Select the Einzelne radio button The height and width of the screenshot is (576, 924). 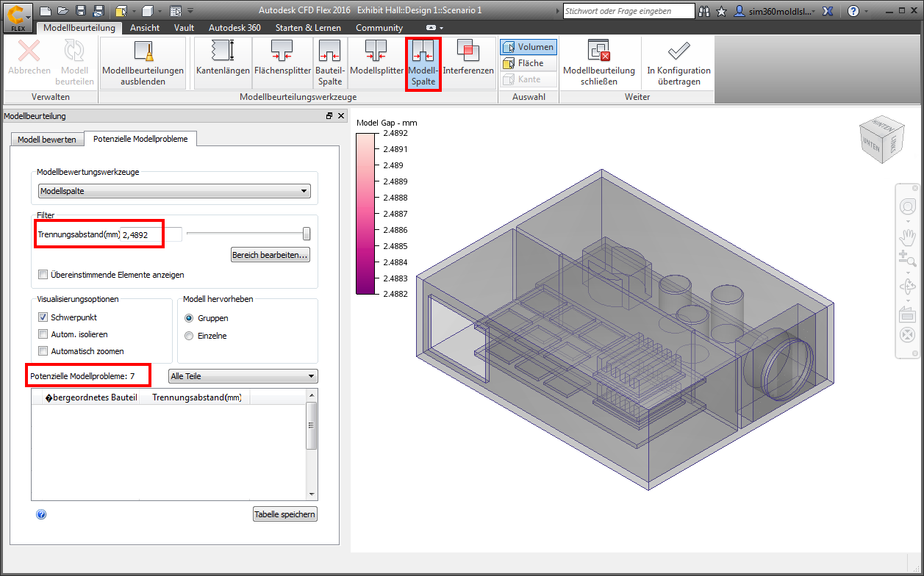pyautogui.click(x=189, y=336)
